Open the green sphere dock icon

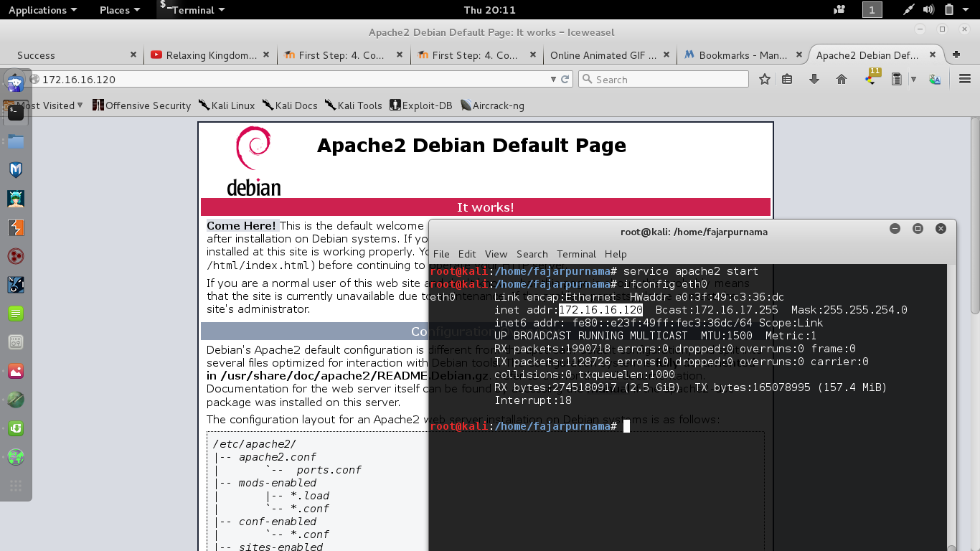15,400
